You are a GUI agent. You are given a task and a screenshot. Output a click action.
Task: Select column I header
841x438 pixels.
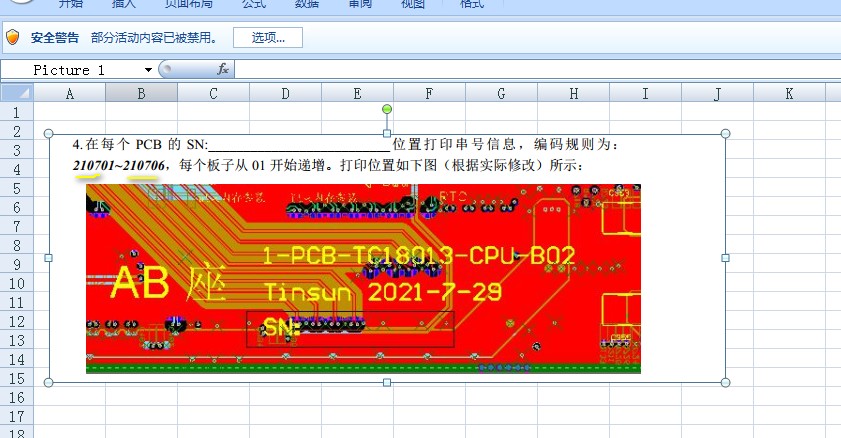[645, 93]
